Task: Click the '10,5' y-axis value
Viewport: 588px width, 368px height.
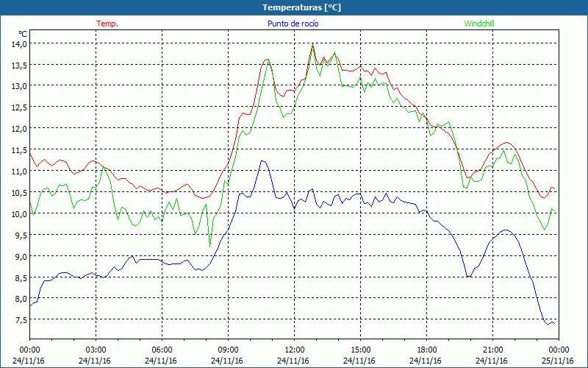Action: pyautogui.click(x=20, y=192)
